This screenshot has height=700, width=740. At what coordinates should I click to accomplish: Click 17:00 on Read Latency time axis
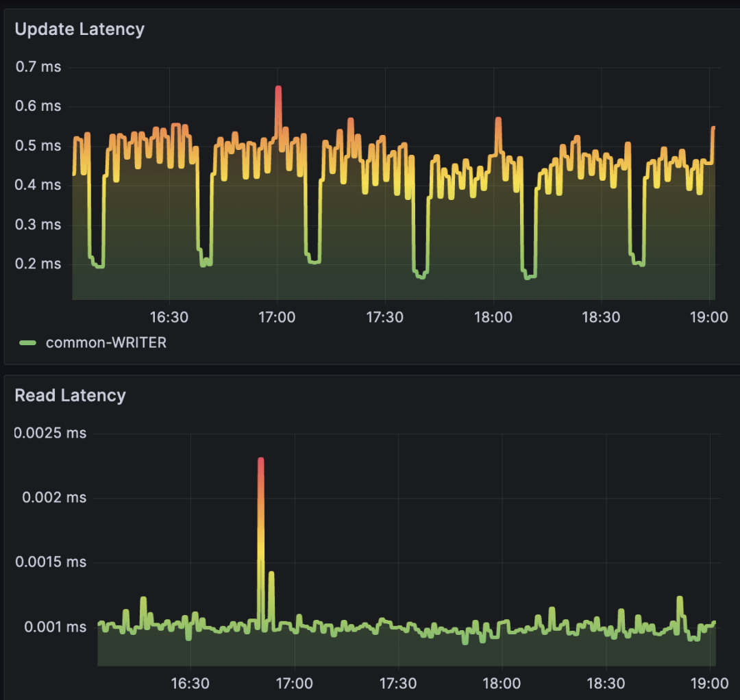coord(295,683)
